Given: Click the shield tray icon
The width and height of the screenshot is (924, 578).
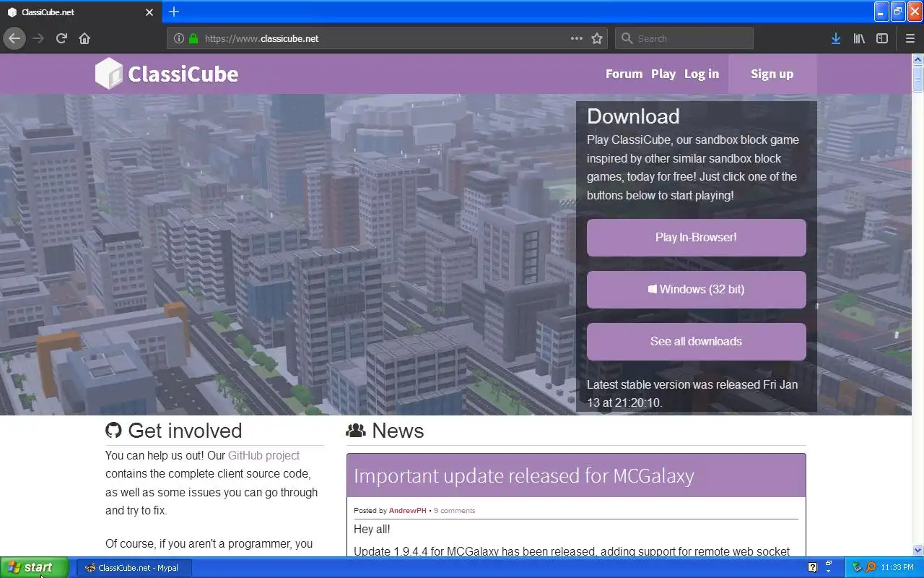Looking at the screenshot, I should tap(858, 567).
